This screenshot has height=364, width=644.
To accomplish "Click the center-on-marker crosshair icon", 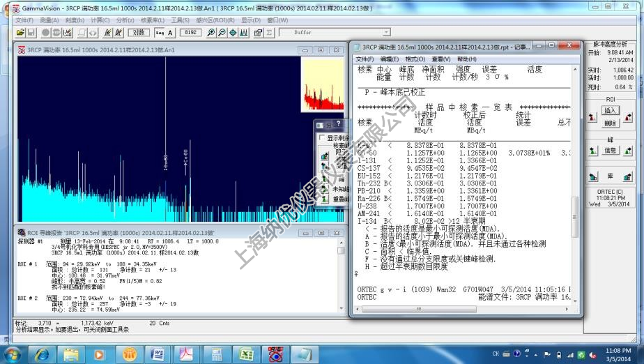I will point(233,33).
